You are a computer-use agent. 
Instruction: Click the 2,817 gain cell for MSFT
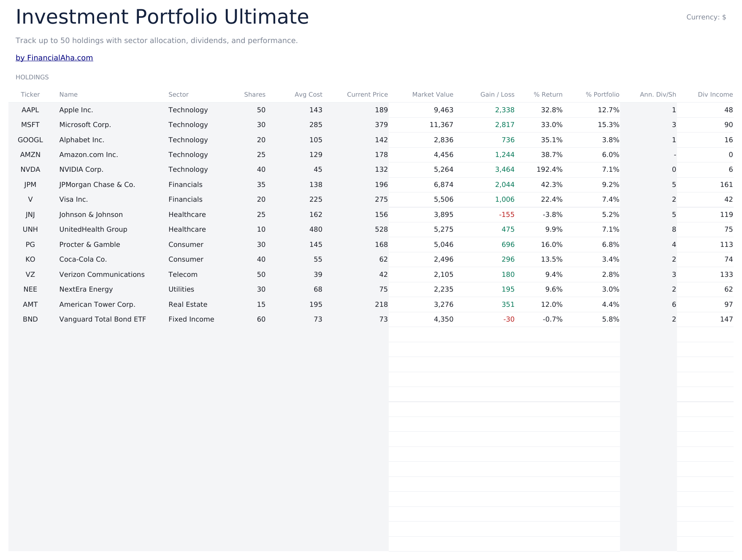tap(505, 125)
